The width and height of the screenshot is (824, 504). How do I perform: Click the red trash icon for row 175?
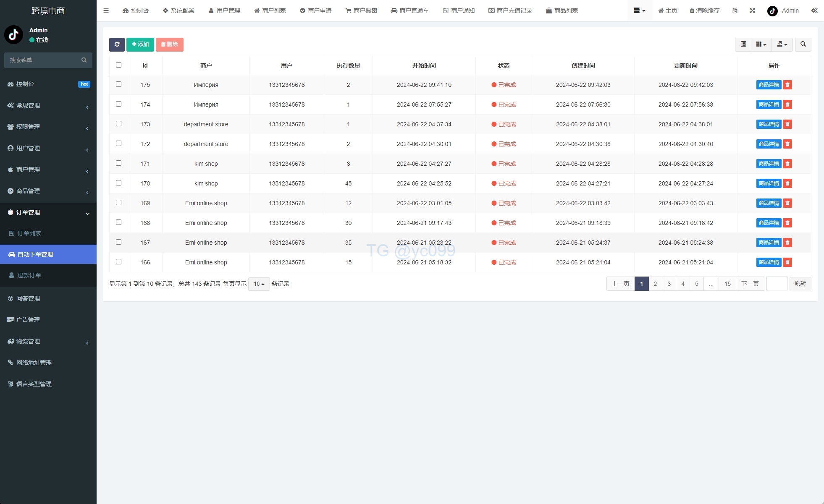(x=787, y=85)
